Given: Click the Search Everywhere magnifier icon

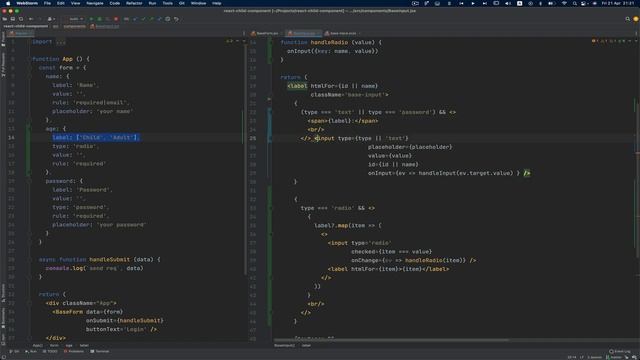Looking at the screenshot, I should point(628,19).
